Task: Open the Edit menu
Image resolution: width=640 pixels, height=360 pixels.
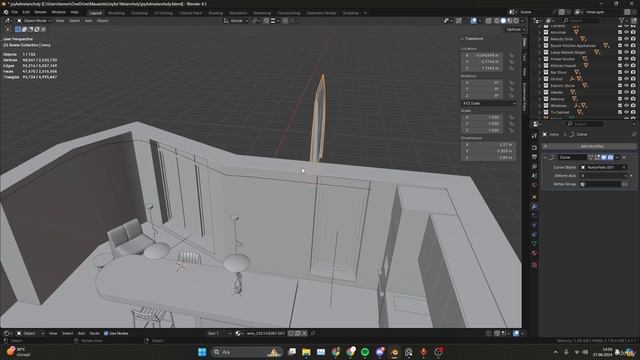Action: (x=26, y=12)
